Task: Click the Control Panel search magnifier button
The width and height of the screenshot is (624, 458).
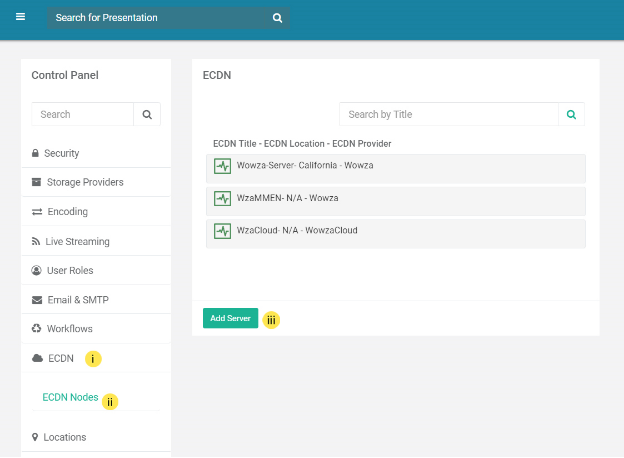Action: (147, 115)
